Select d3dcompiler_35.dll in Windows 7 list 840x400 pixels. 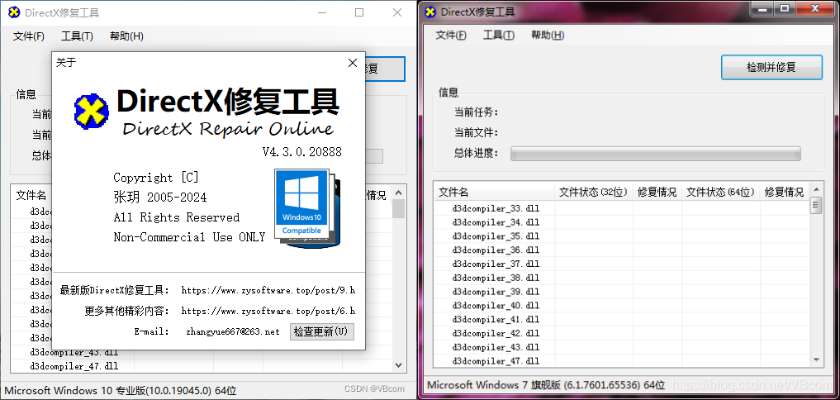[x=496, y=236]
